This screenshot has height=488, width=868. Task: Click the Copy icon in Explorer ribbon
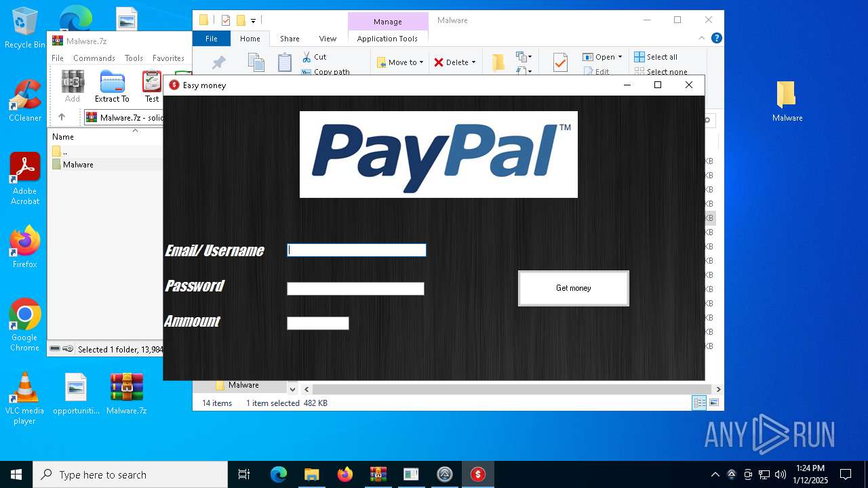pyautogui.click(x=256, y=62)
